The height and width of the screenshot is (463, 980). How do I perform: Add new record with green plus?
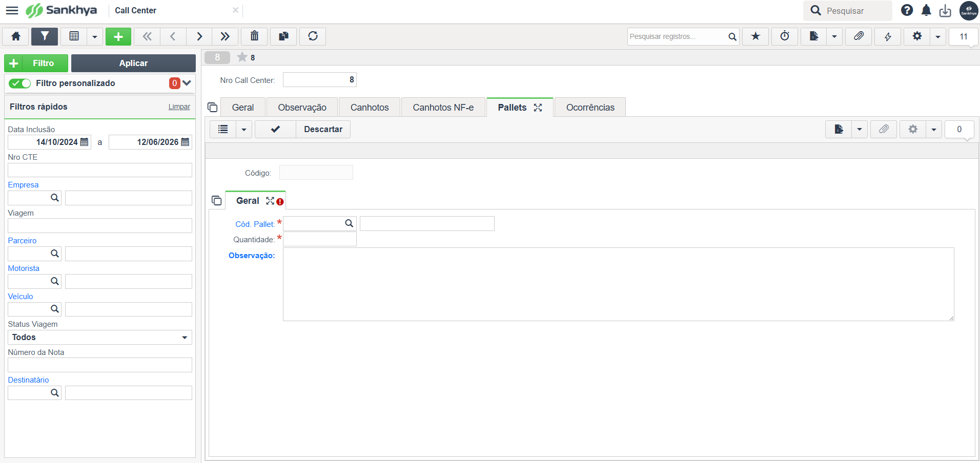tap(118, 36)
